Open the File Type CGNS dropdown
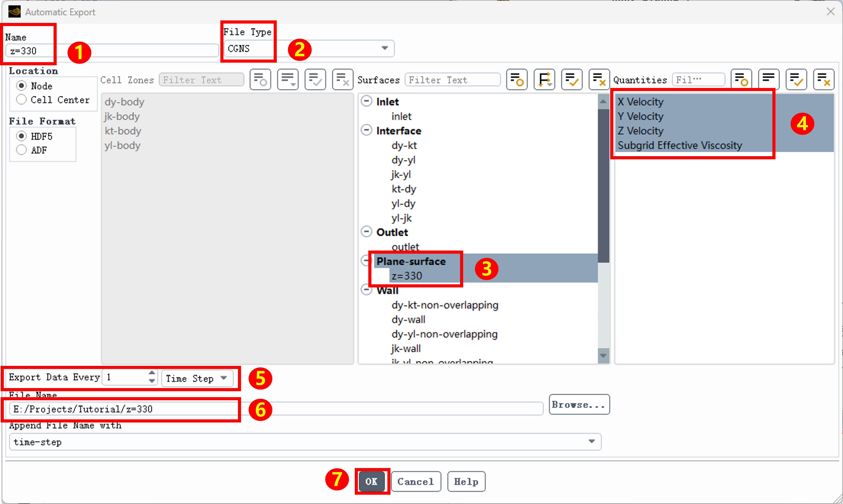Viewport: 843px width, 504px height. tap(309, 48)
